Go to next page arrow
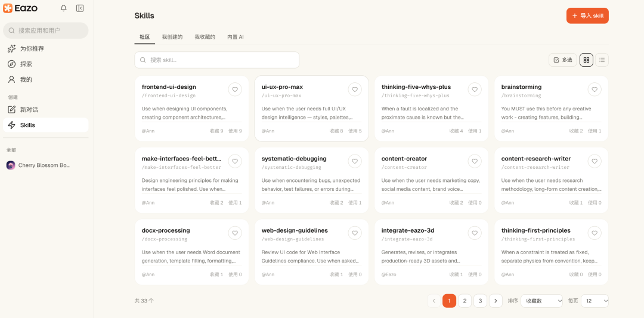Screen dimensions: 644x318 (x=496, y=301)
